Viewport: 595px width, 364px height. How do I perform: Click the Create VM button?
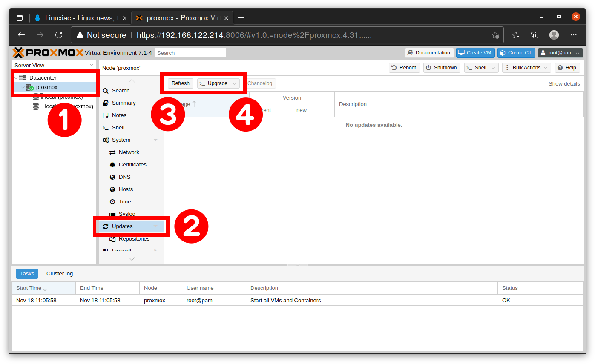click(x=475, y=52)
